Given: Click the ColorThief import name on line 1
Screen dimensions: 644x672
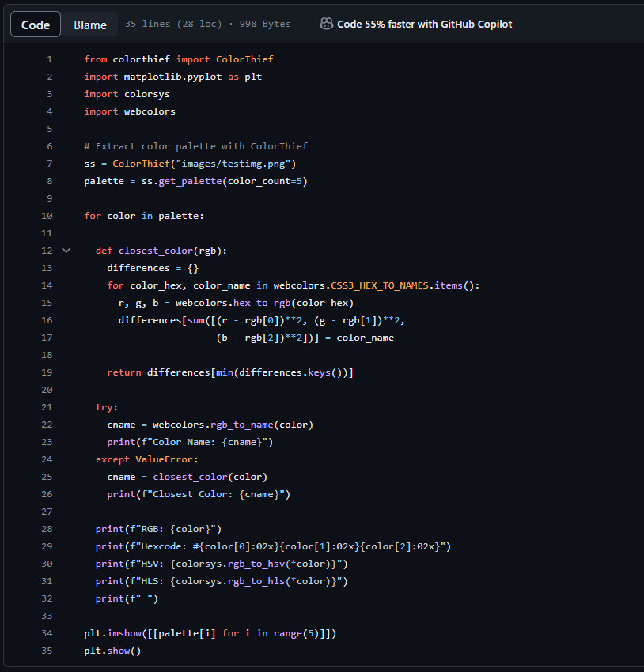Looking at the screenshot, I should pos(244,59).
